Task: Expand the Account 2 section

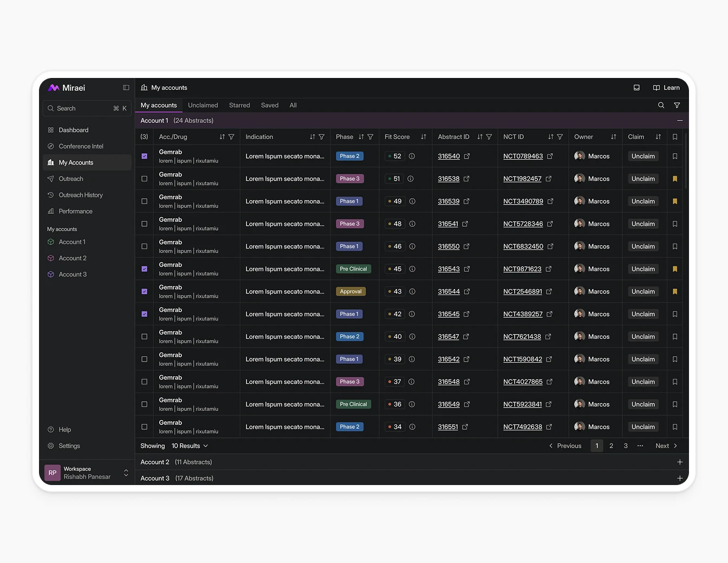Action: [679, 462]
